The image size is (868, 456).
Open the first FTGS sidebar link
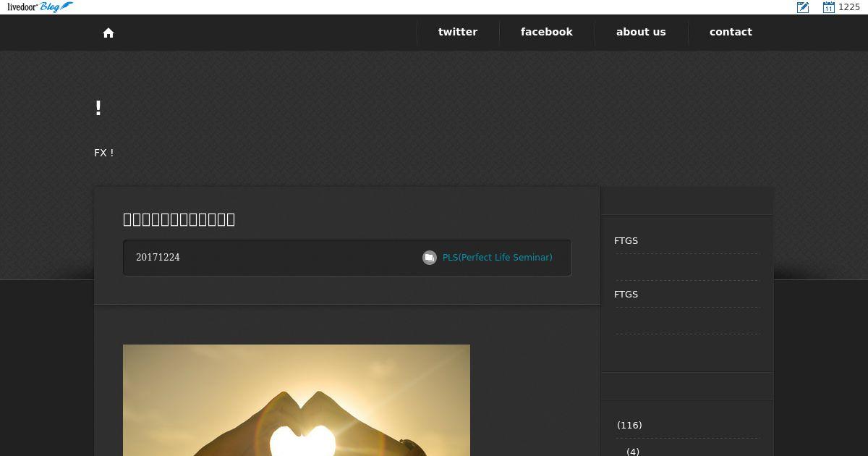click(x=626, y=241)
